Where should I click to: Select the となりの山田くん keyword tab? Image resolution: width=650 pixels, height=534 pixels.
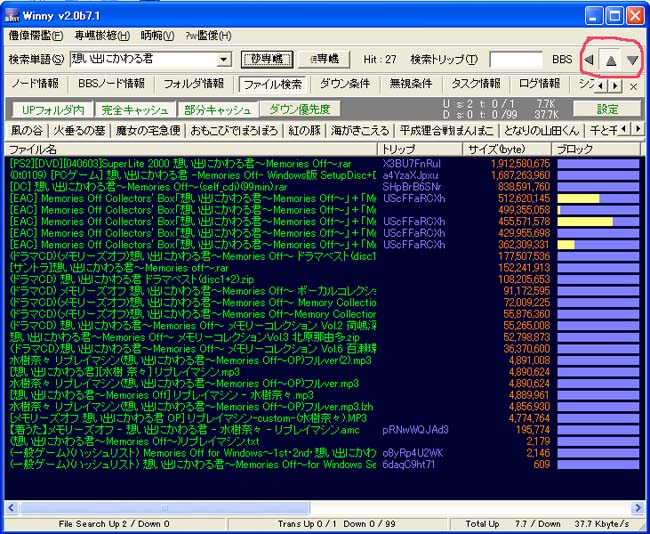(x=541, y=131)
